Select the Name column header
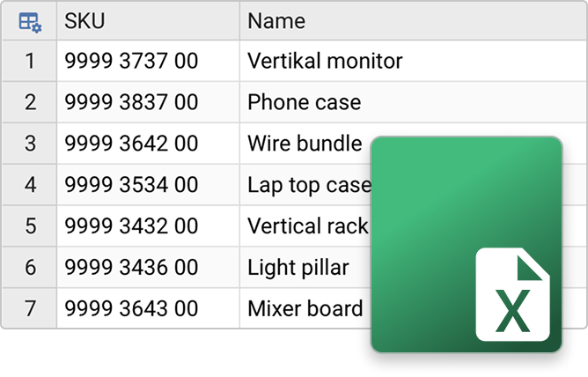 pyautogui.click(x=414, y=20)
